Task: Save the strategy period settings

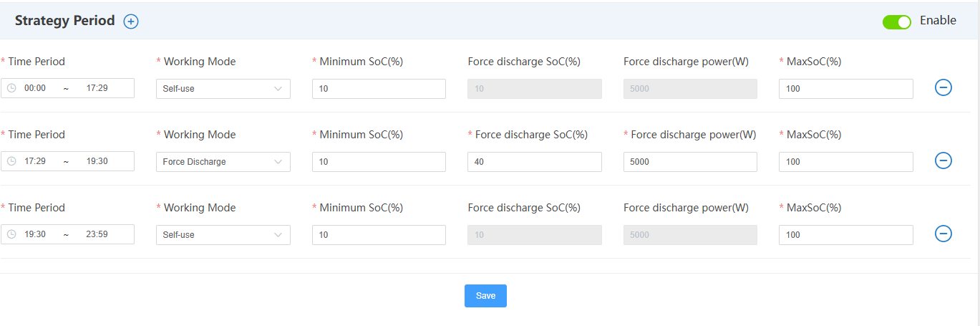Action: tap(485, 296)
